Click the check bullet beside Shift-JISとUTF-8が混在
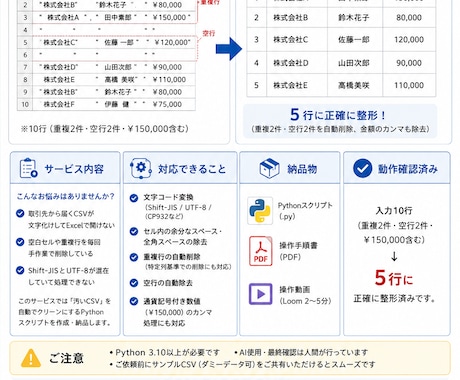This screenshot has width=460, height=380. (x=20, y=270)
